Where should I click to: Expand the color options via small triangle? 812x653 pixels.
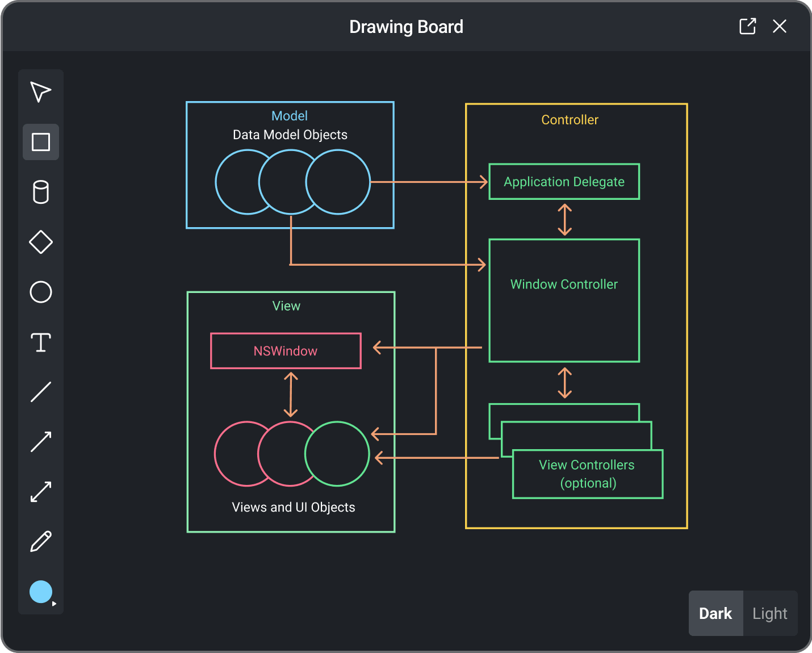pos(54,604)
